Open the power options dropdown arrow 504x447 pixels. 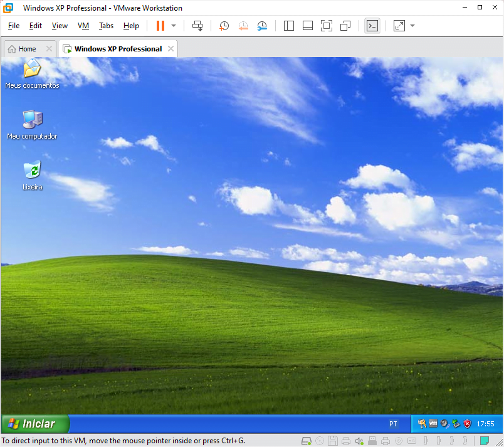(x=174, y=26)
